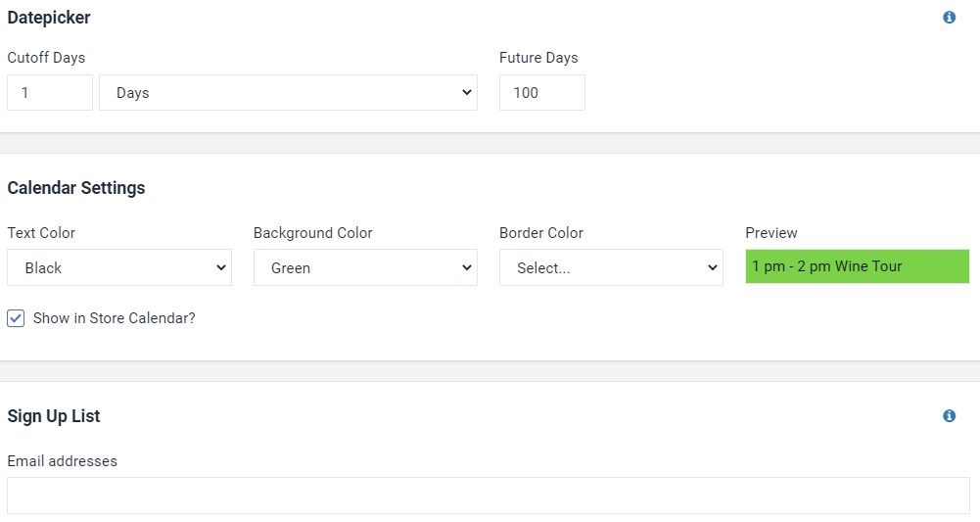The width and height of the screenshot is (980, 522).
Task: Click the Border Color field label
Action: pyautogui.click(x=541, y=232)
